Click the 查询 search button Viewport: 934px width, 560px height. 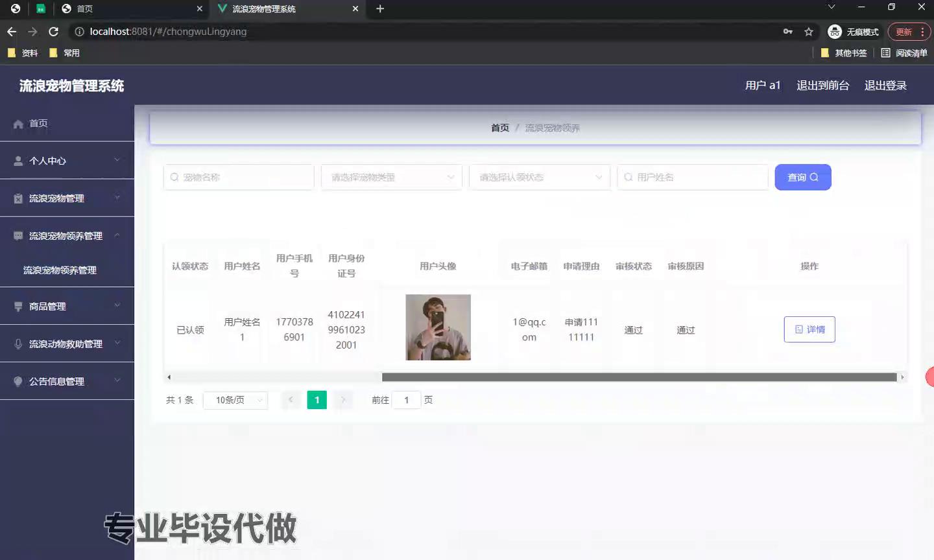[x=802, y=178]
